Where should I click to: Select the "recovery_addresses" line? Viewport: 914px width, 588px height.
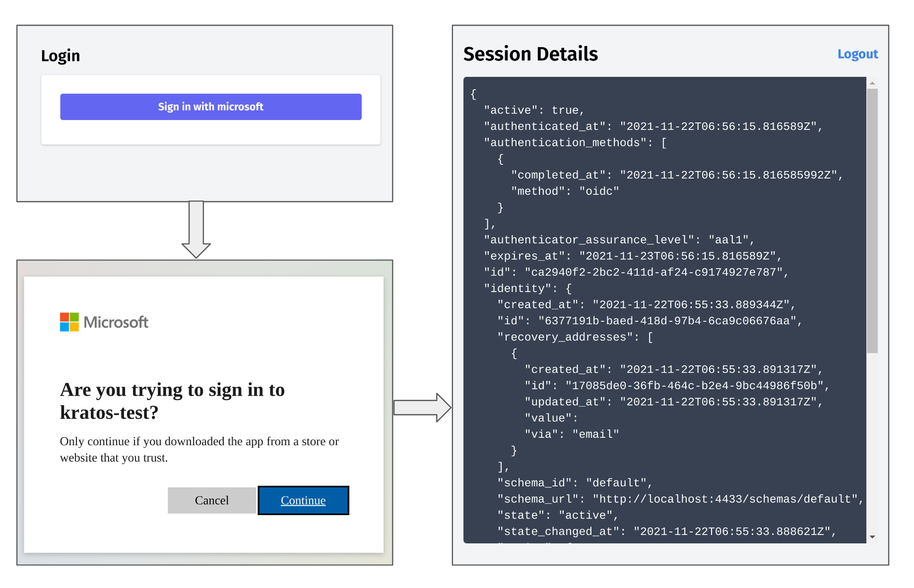[x=576, y=337]
